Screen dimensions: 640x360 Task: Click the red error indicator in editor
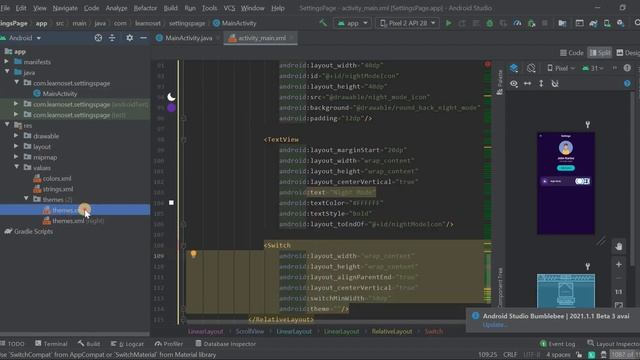tap(487, 64)
